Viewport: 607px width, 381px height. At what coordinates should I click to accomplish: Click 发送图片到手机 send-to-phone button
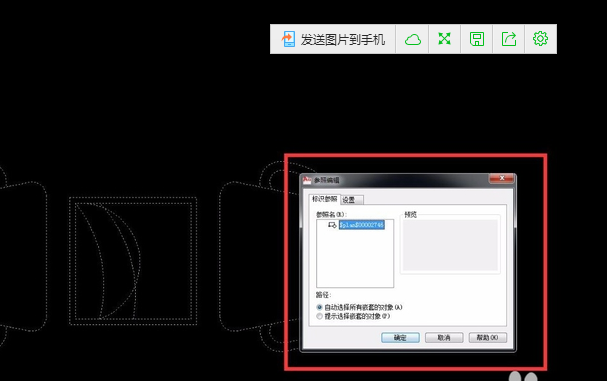click(x=333, y=39)
